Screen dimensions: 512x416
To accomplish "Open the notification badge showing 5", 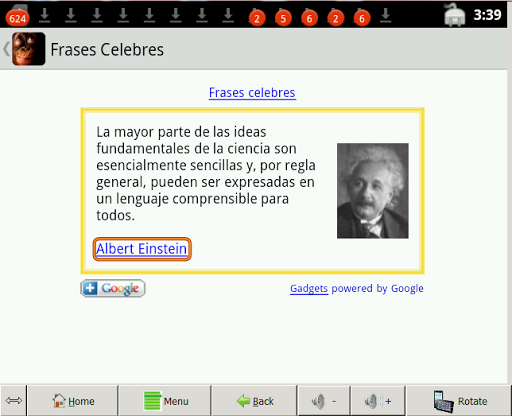I will (x=283, y=18).
